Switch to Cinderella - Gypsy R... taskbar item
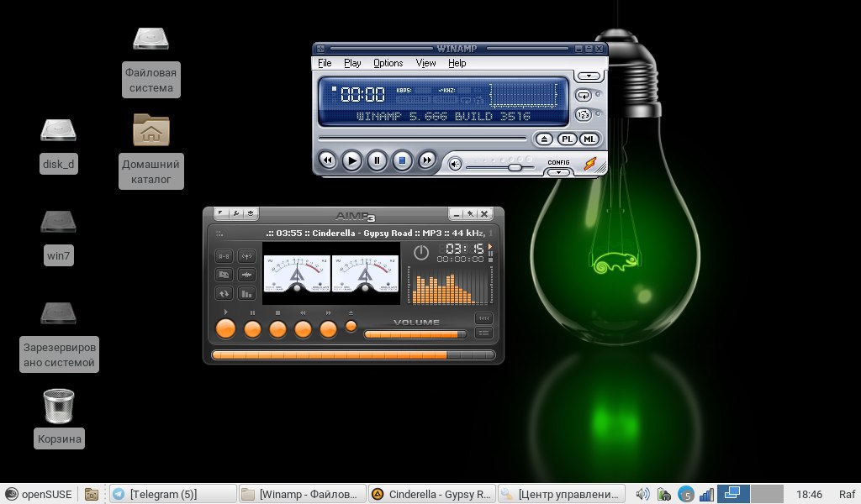The height and width of the screenshot is (504, 861). pyautogui.click(x=431, y=494)
